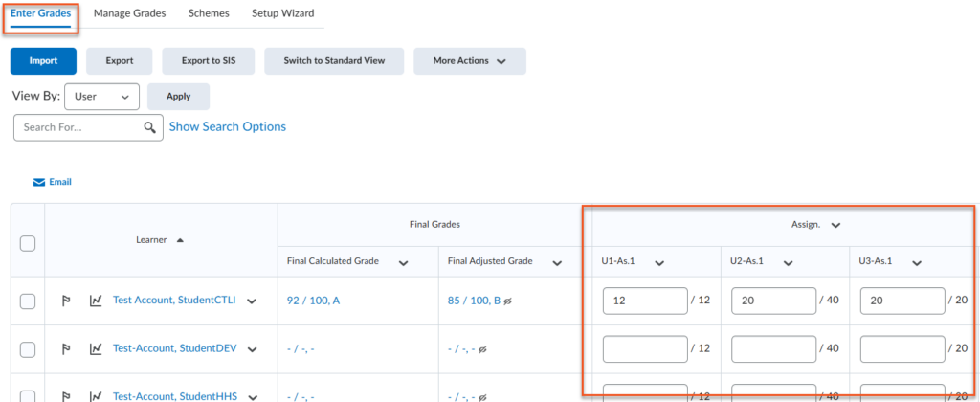Click the flag icon for StudentDEV

point(66,348)
